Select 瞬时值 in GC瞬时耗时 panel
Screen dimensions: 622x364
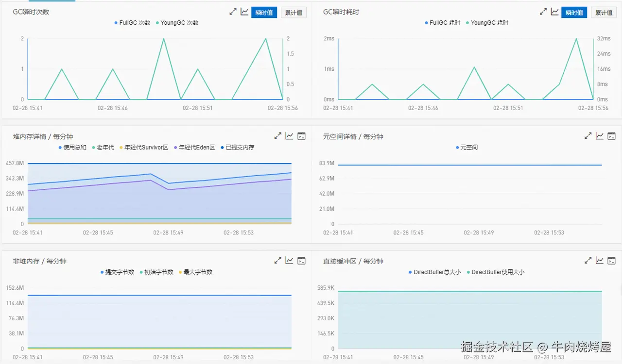[x=574, y=13]
